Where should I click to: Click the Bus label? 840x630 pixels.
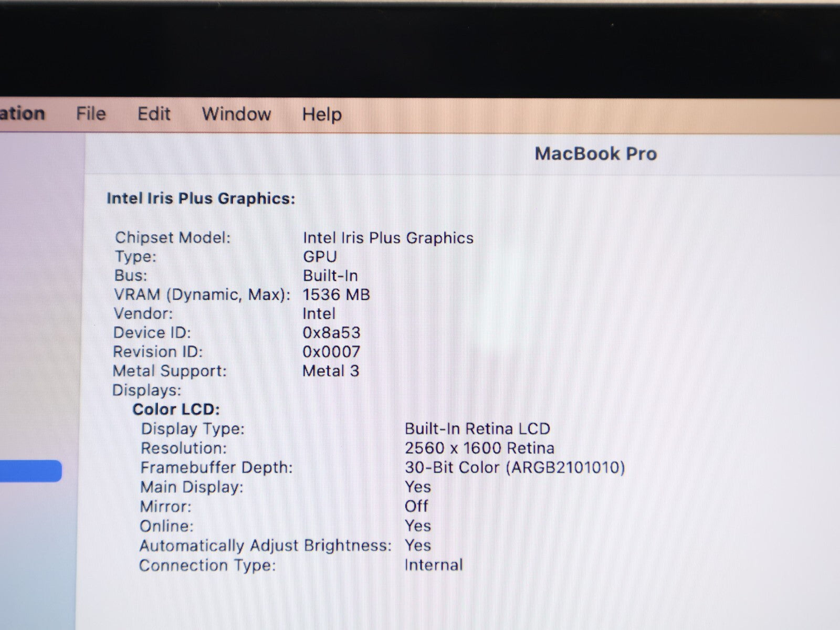pyautogui.click(x=131, y=276)
